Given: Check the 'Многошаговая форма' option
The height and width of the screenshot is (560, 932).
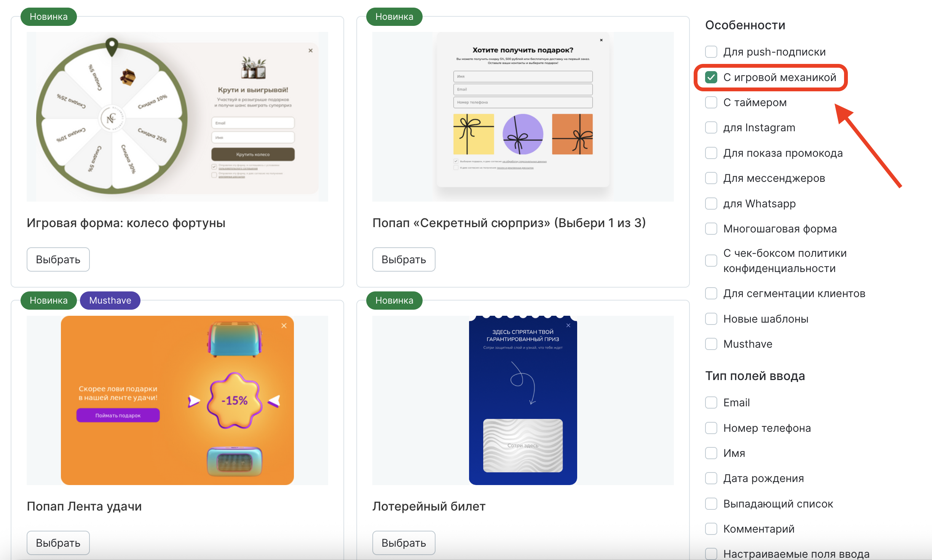Looking at the screenshot, I should point(711,229).
